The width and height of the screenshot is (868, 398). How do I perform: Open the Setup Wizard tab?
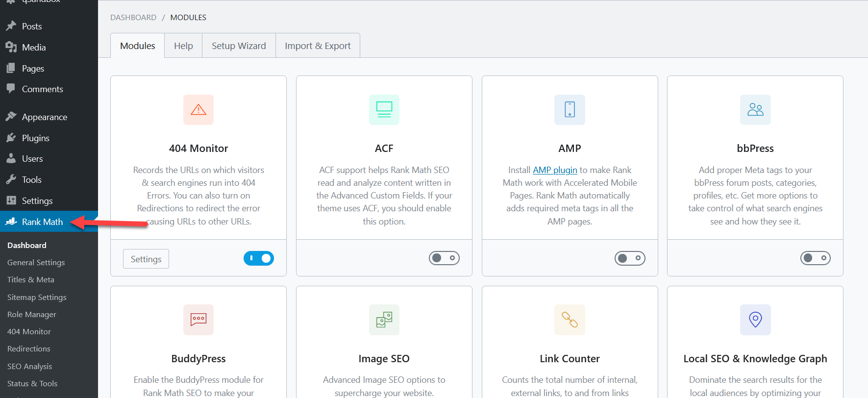coord(239,46)
